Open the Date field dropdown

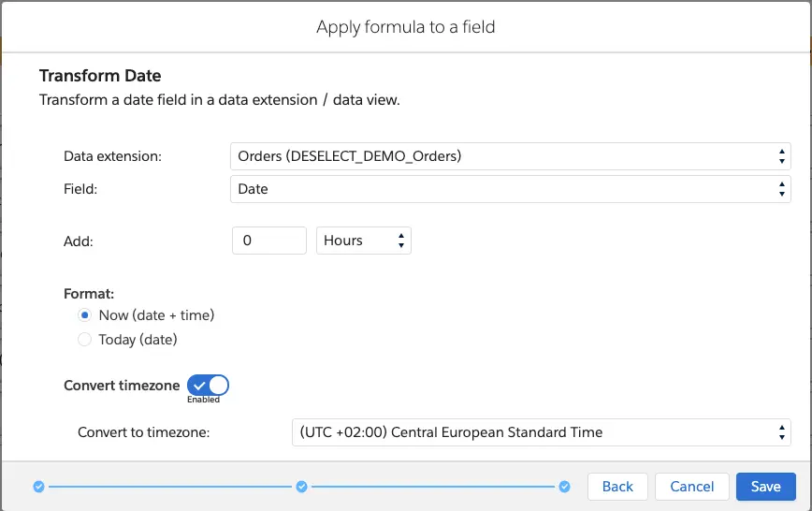[510, 189]
